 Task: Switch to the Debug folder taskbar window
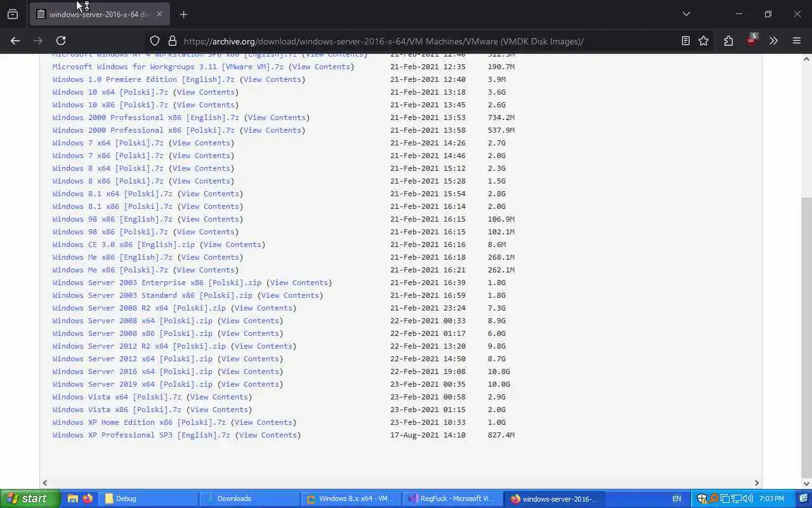[147, 498]
